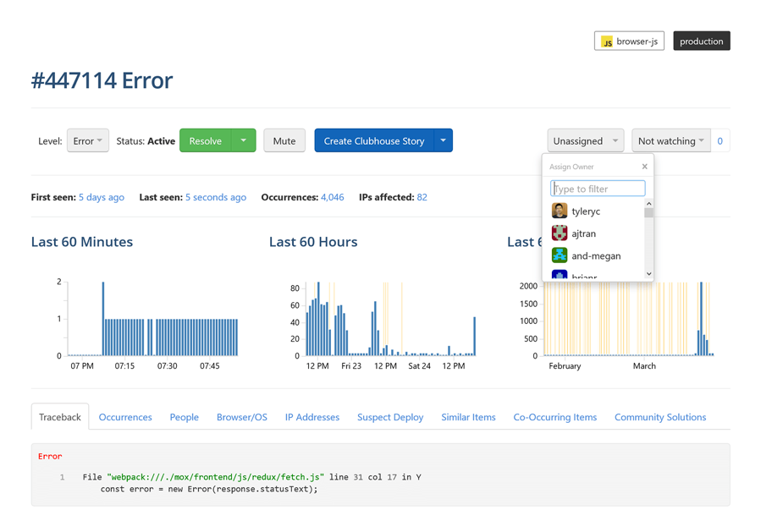Open the Level Error dropdown
Image resolution: width=761 pixels, height=532 pixels.
click(x=88, y=140)
